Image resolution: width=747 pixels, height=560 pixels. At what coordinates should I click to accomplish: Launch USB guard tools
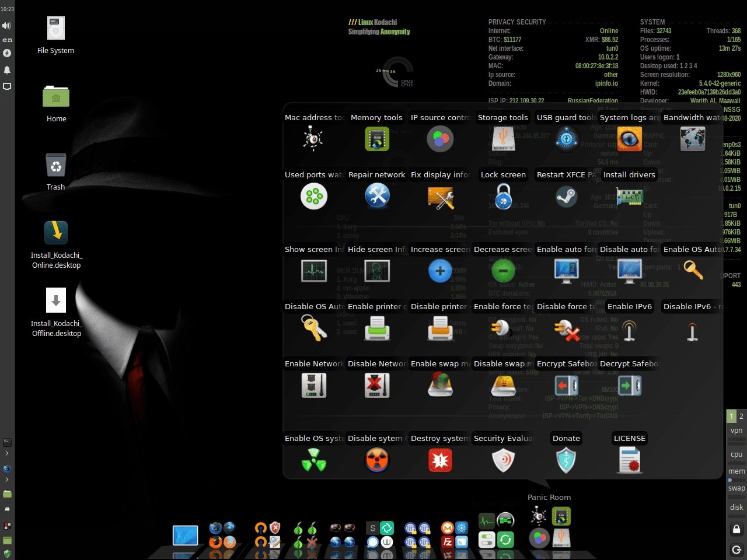(x=566, y=139)
